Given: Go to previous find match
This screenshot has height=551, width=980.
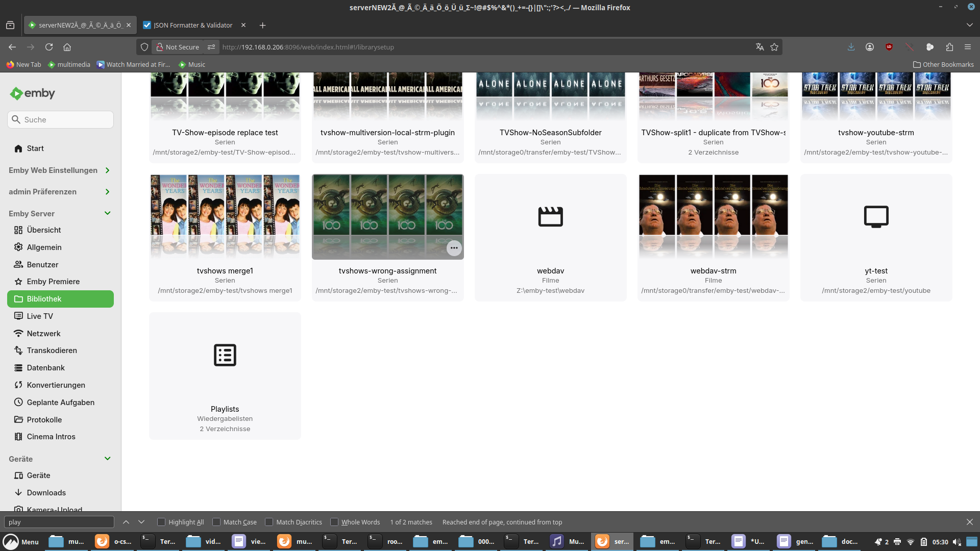Looking at the screenshot, I should pos(126,522).
